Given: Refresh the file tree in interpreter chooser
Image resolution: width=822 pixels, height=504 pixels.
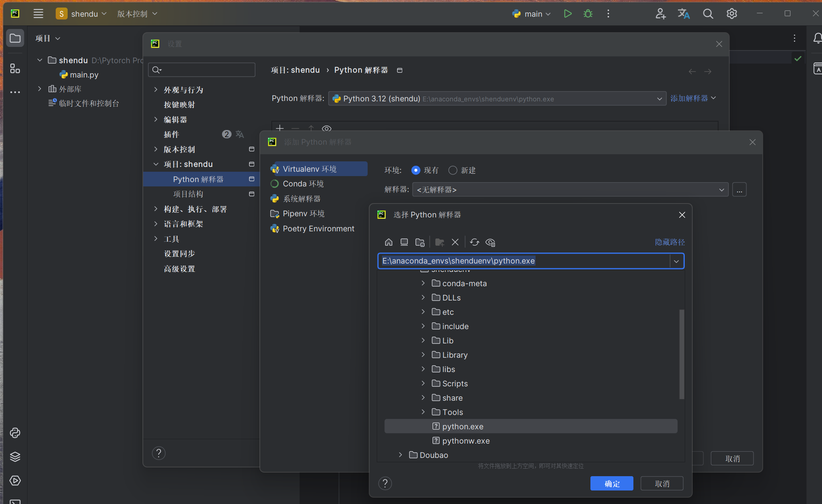Looking at the screenshot, I should [474, 242].
